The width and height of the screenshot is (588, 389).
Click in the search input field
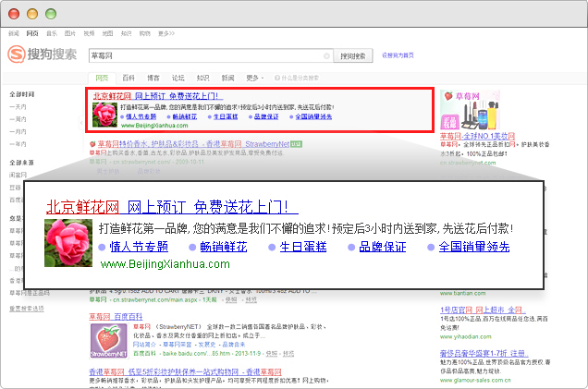[x=203, y=55]
